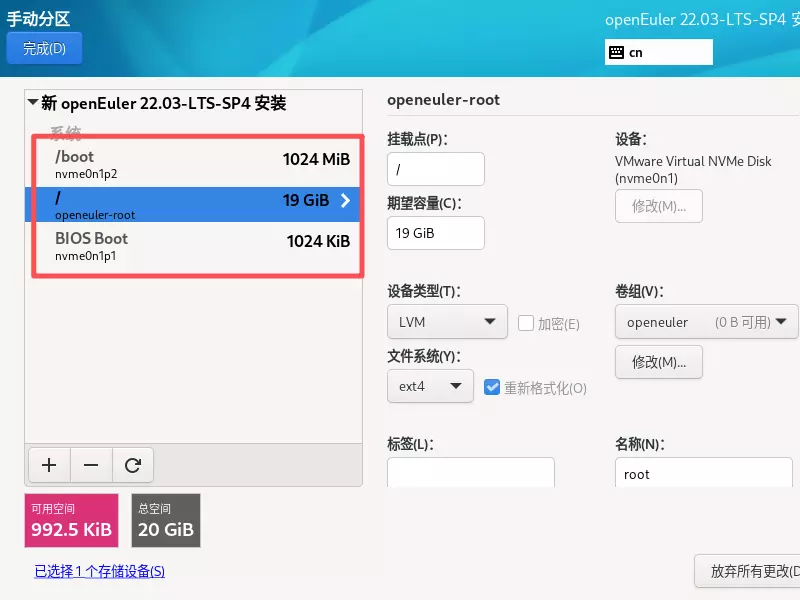This screenshot has height=600, width=800.
Task: Uncheck the 重新格式化(O) reformat option
Action: click(x=493, y=389)
